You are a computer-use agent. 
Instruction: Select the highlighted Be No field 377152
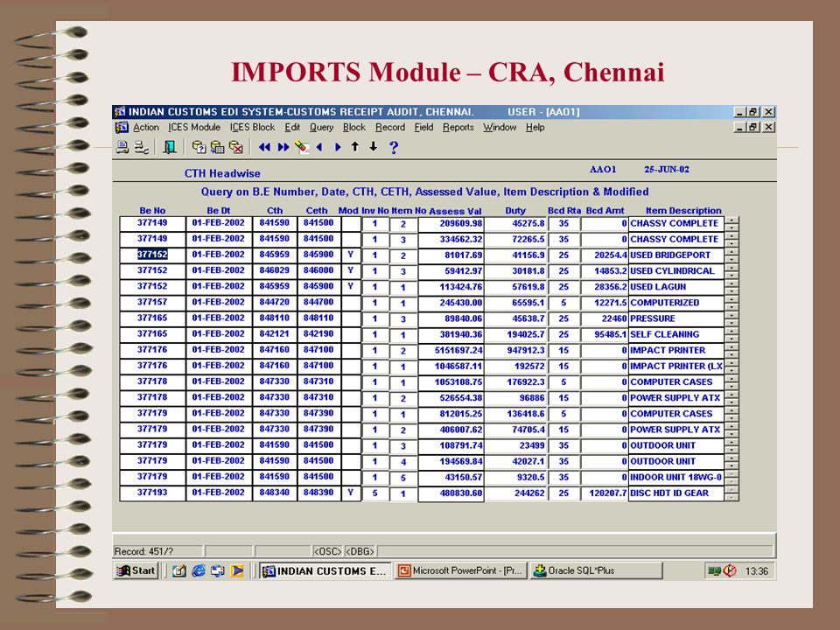152,255
